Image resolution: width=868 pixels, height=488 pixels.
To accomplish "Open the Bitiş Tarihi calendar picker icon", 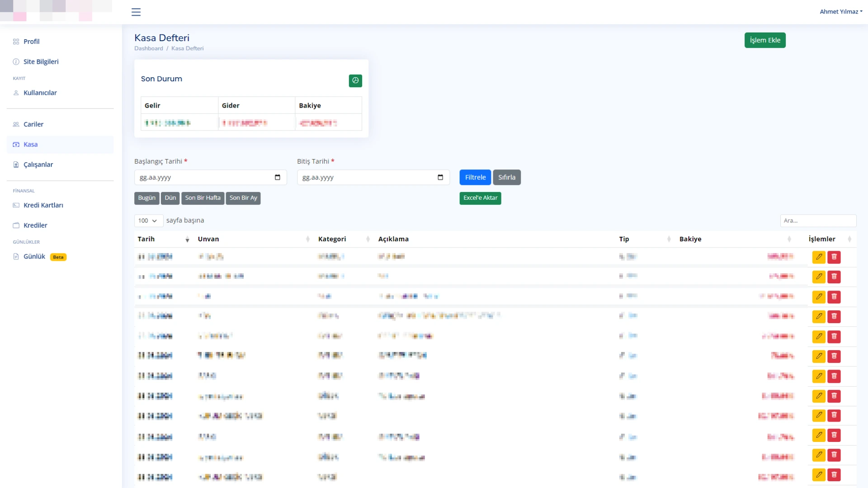I will tap(440, 177).
